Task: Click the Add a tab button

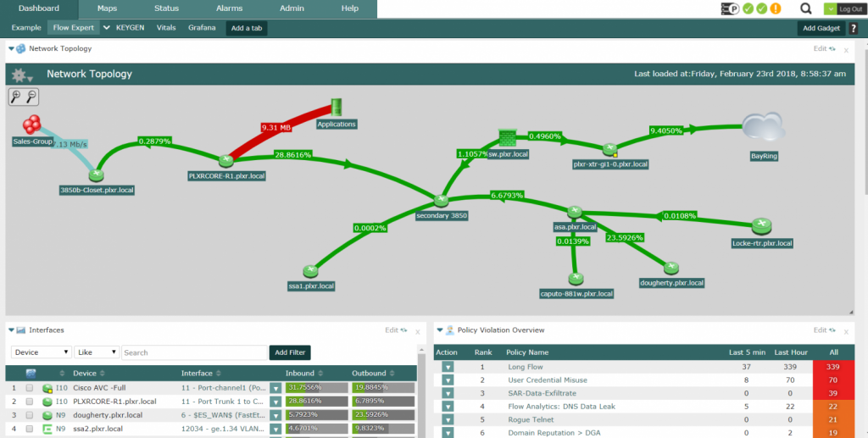Action: tap(247, 28)
